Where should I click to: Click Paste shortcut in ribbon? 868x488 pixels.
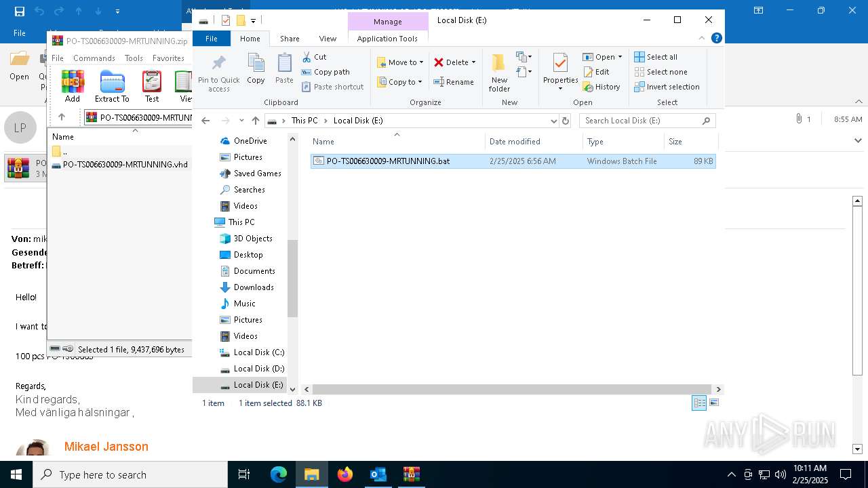pyautogui.click(x=332, y=87)
